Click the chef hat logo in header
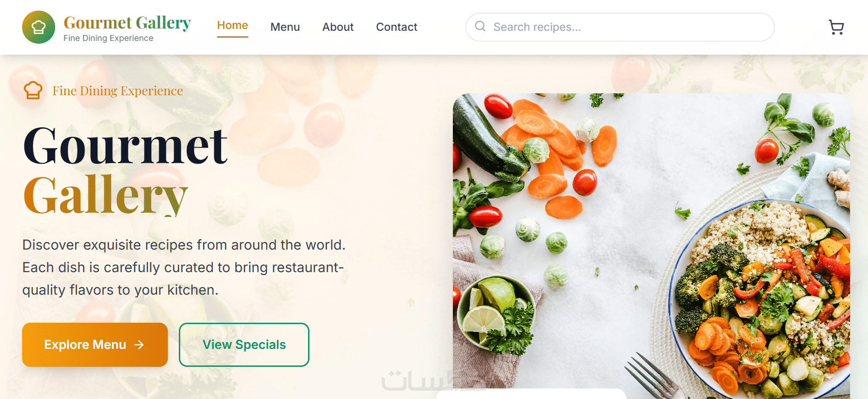Viewport: 868px width, 399px height. pos(39,27)
